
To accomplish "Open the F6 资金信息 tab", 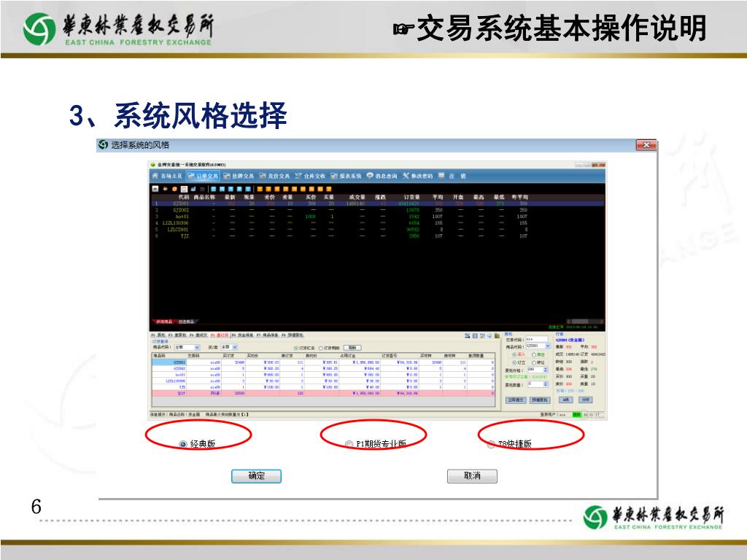I will click(242, 335).
